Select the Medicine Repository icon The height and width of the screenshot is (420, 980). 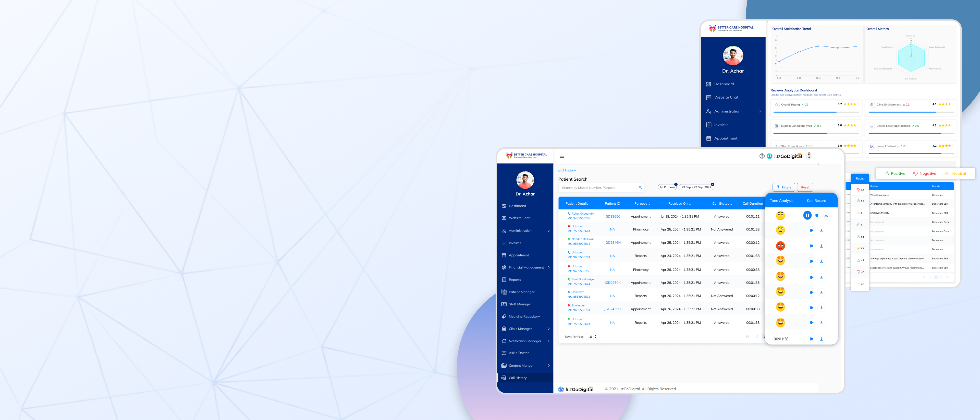tap(504, 317)
